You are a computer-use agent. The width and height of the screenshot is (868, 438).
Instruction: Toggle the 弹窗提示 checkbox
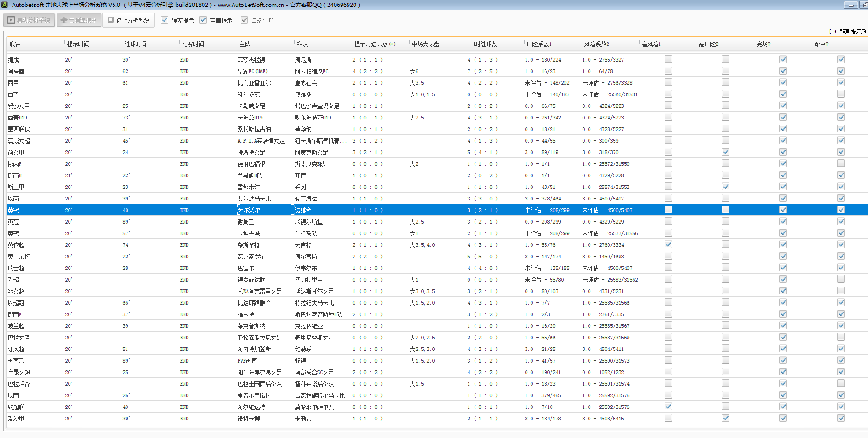165,20
